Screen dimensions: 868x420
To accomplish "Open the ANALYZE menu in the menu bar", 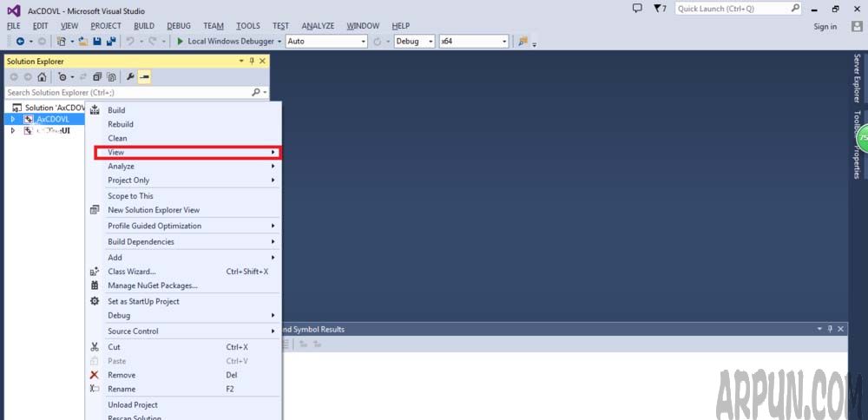I will [x=318, y=26].
